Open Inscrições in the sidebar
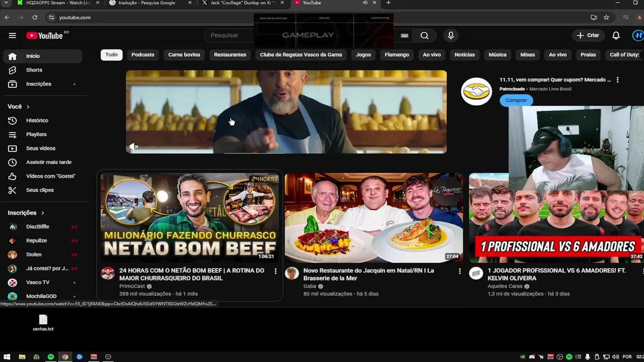 (x=43, y=84)
